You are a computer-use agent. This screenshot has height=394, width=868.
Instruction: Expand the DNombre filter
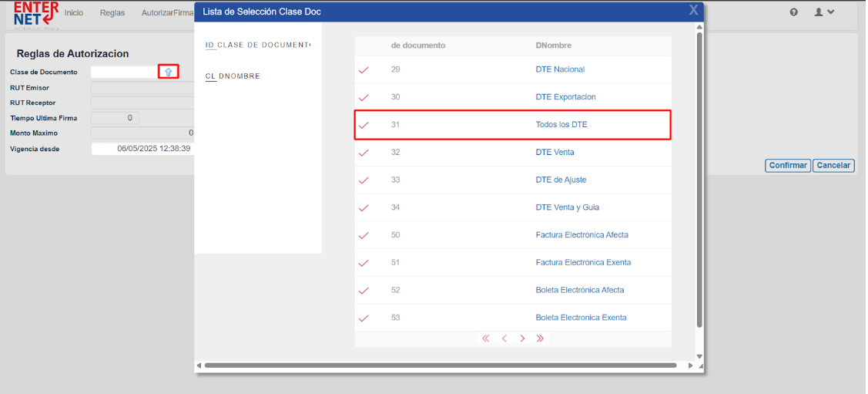(x=233, y=76)
